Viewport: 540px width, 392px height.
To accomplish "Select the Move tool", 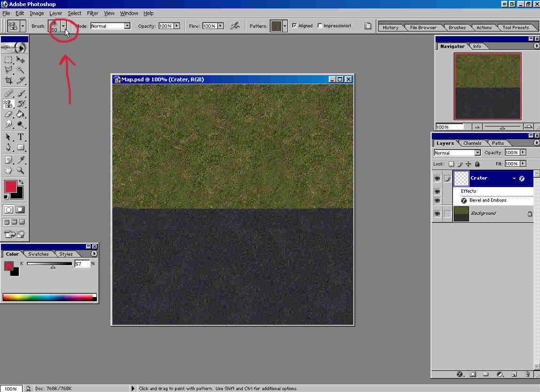I will point(21,60).
